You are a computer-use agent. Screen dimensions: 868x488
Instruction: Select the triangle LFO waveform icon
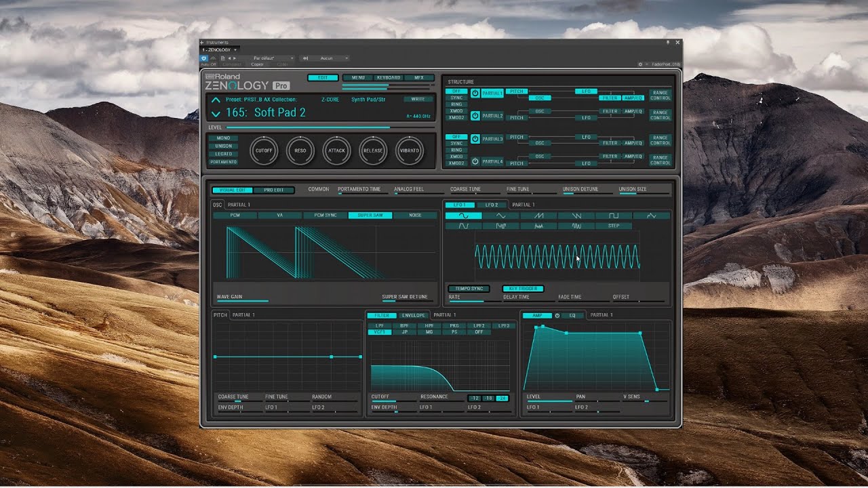[500, 216]
